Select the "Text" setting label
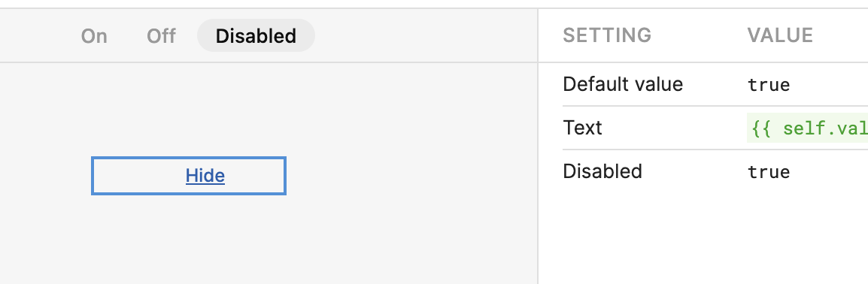868x284 pixels. 582,128
